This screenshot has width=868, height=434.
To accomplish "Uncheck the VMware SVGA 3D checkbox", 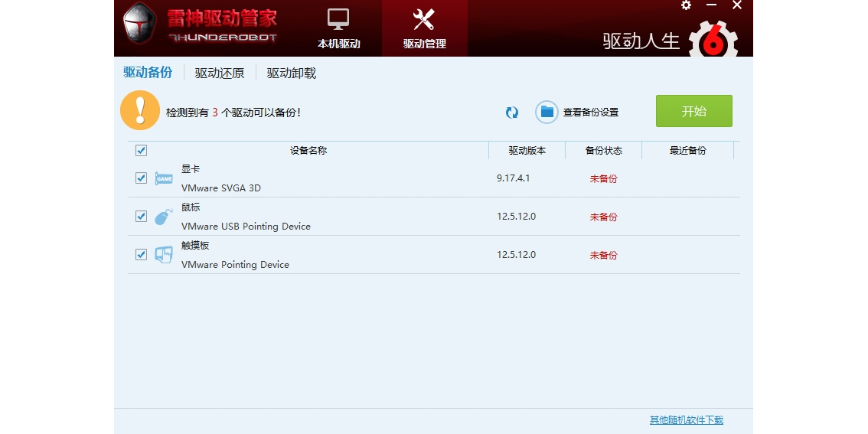I will coord(141,178).
